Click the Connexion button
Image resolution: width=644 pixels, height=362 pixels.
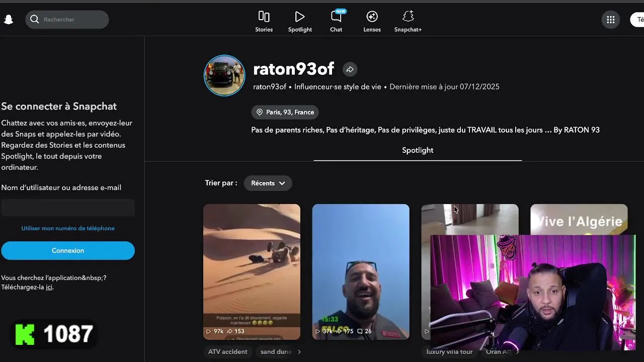[68, 250]
